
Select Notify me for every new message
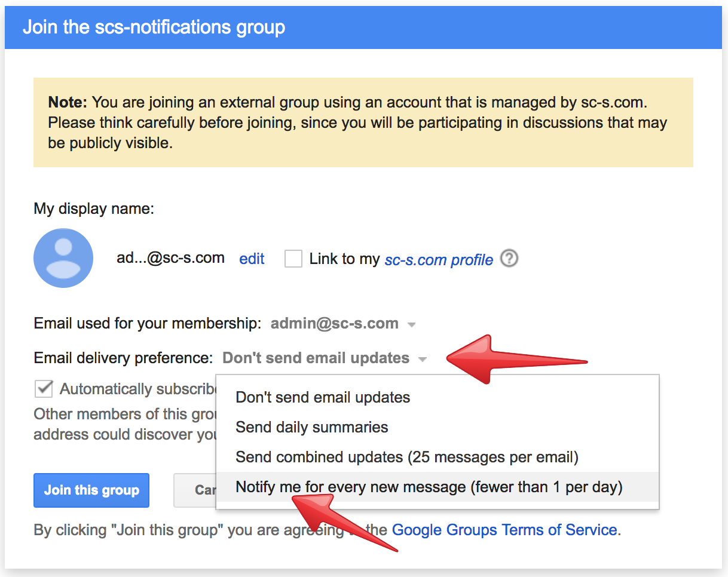click(429, 487)
